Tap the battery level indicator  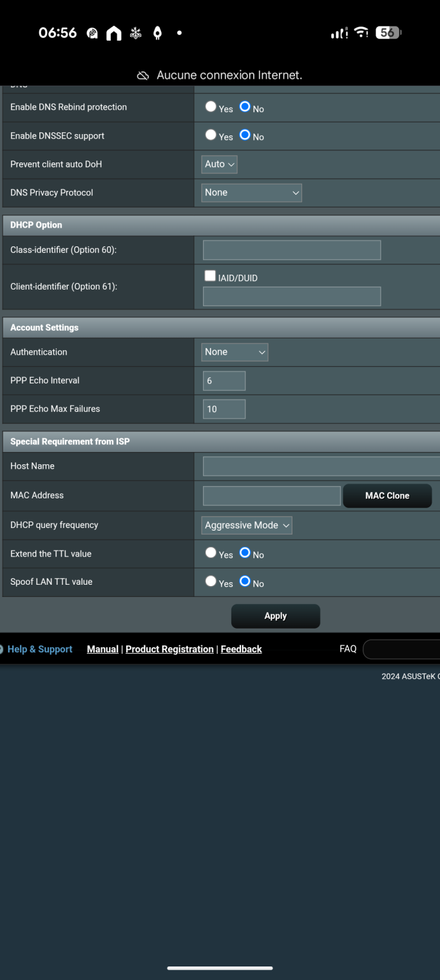coord(388,32)
